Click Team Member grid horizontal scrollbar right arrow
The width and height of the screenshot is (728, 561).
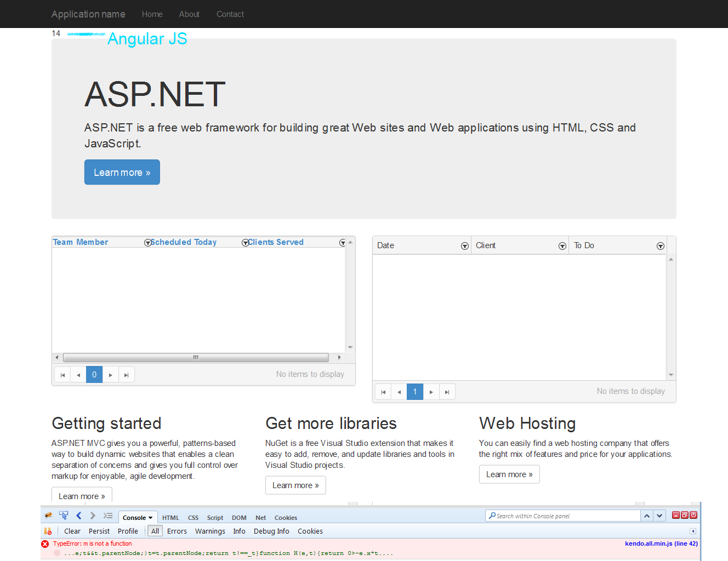click(339, 358)
